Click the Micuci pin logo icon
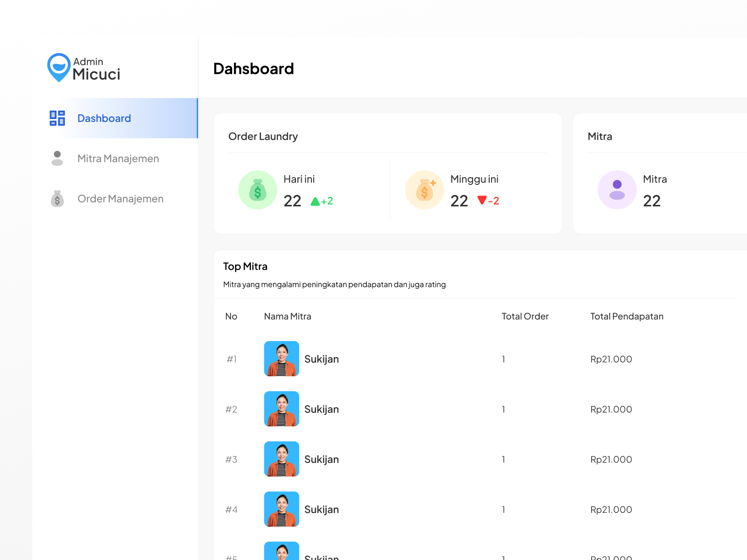747x560 pixels. coord(58,68)
